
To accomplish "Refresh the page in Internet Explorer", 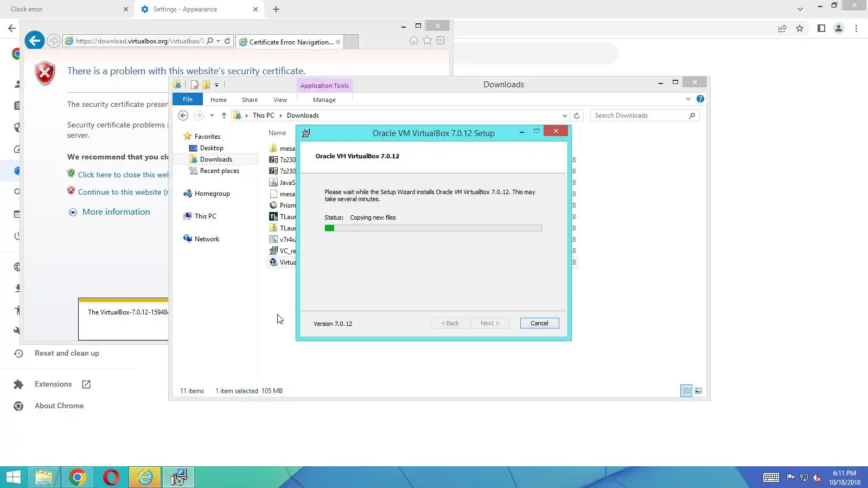I will click(227, 41).
